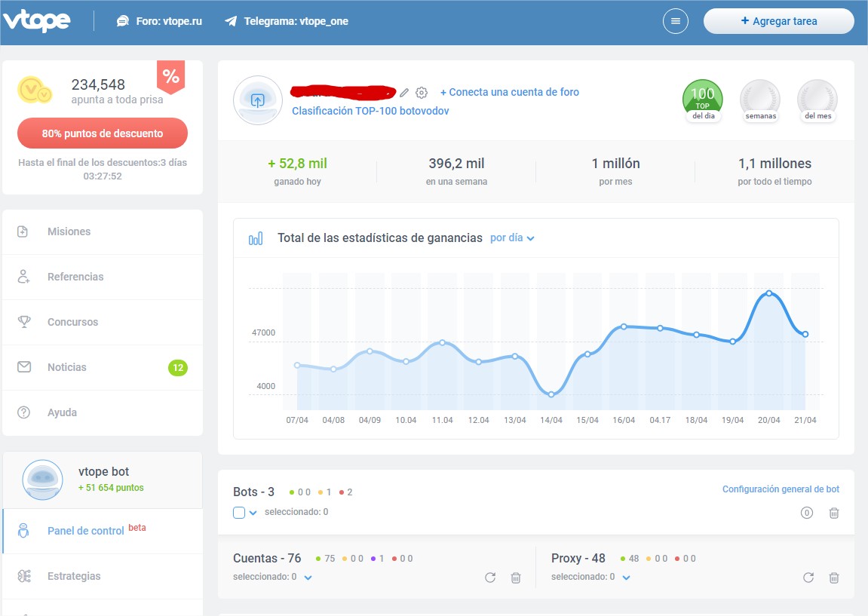Expand the Cuentas seleccionado dropdown
The height and width of the screenshot is (616, 868).
(308, 578)
